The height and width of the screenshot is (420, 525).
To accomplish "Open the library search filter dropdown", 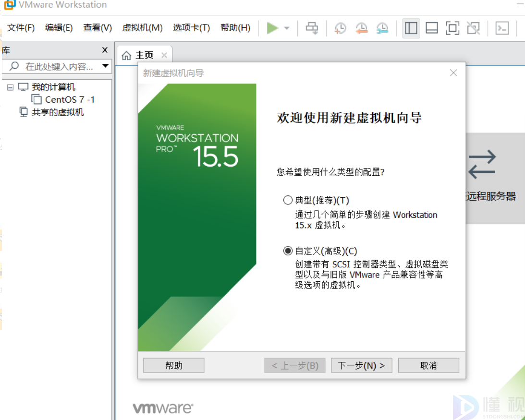I will pyautogui.click(x=106, y=66).
